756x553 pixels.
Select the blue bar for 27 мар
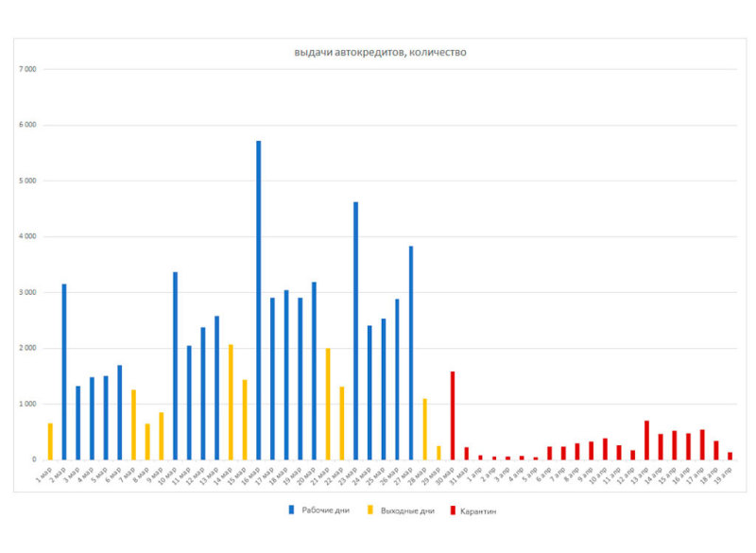[x=411, y=353]
